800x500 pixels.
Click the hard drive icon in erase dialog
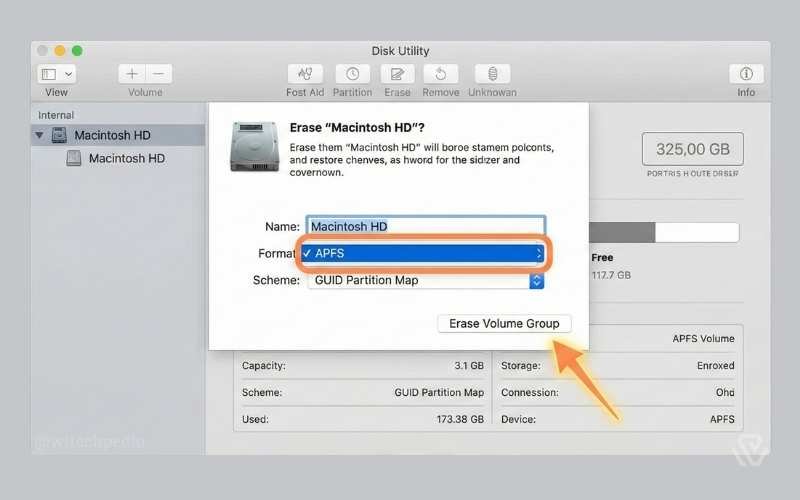tap(255, 146)
